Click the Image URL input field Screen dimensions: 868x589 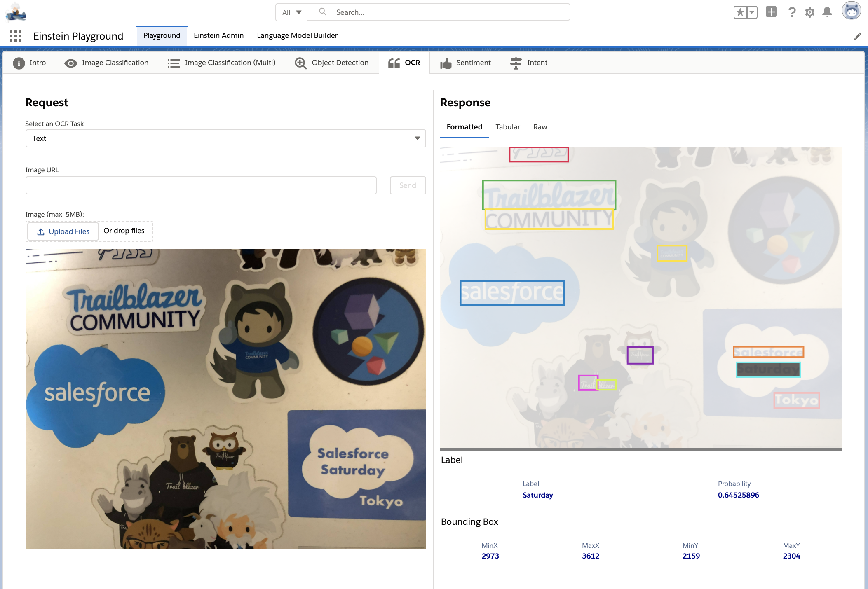pos(201,185)
